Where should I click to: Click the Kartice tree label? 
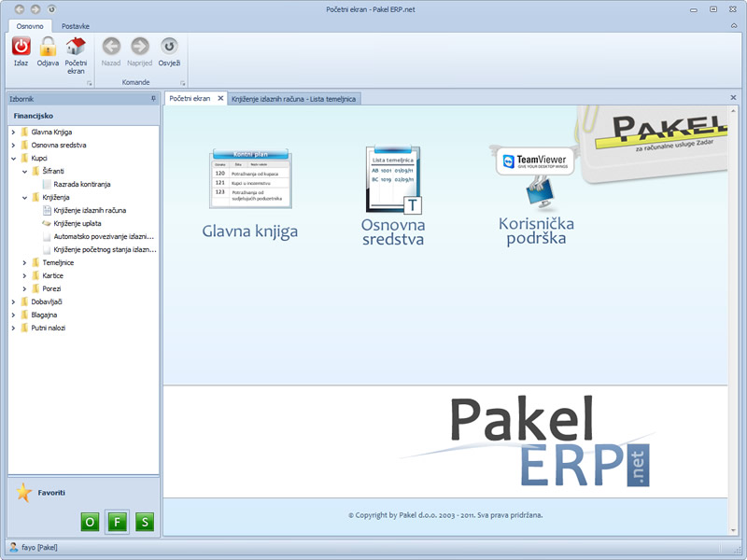[53, 275]
